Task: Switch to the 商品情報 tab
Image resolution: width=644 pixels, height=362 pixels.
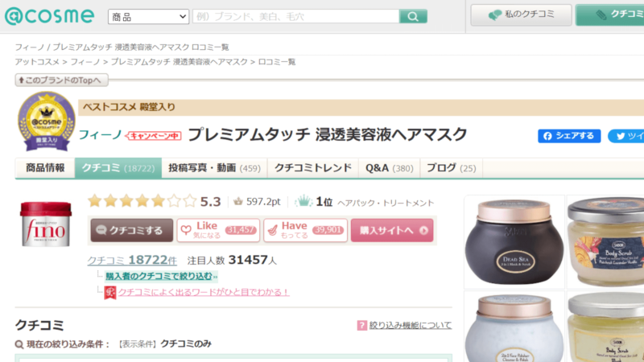Action: (45, 168)
